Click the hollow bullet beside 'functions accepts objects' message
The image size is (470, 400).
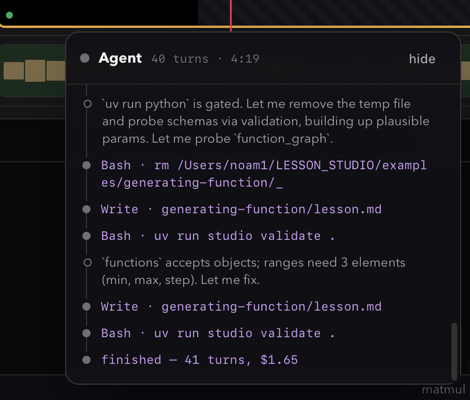tap(87, 263)
